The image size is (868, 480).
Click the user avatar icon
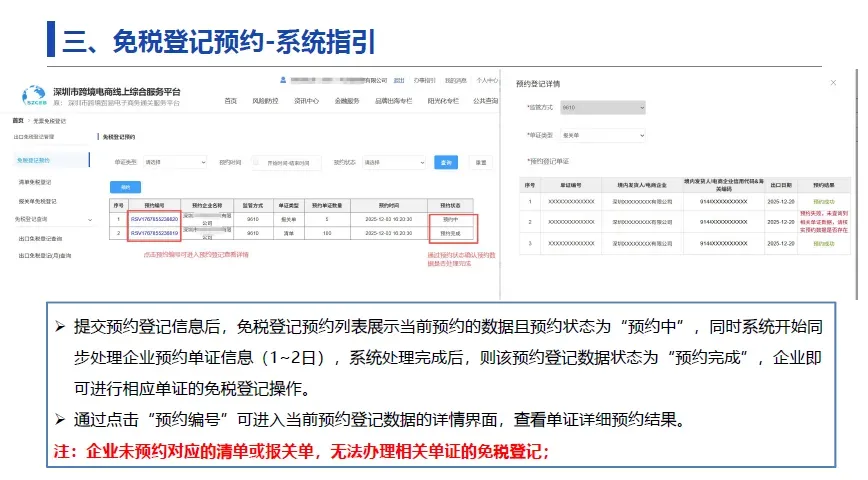pos(283,80)
